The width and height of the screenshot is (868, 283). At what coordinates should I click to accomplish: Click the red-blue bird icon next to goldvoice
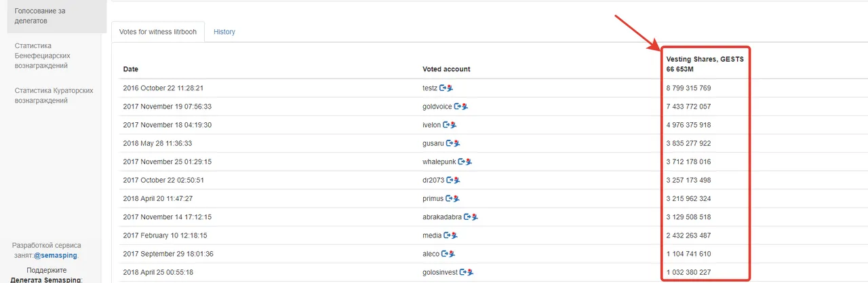point(465,107)
